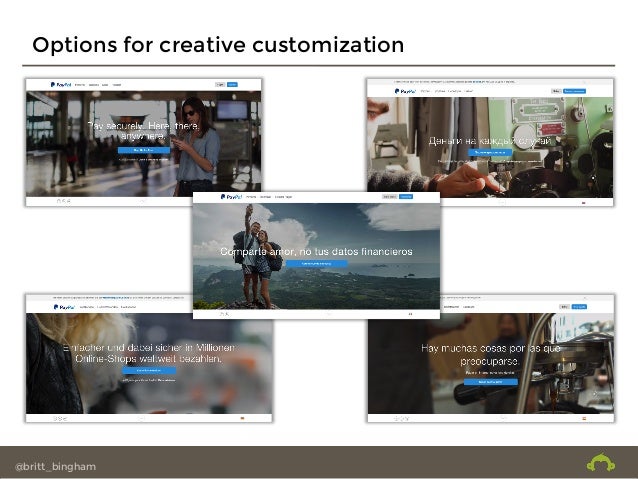Select the 'Comparte amor' selfie screenshot
Screen dimensions: 638x479
point(316,255)
